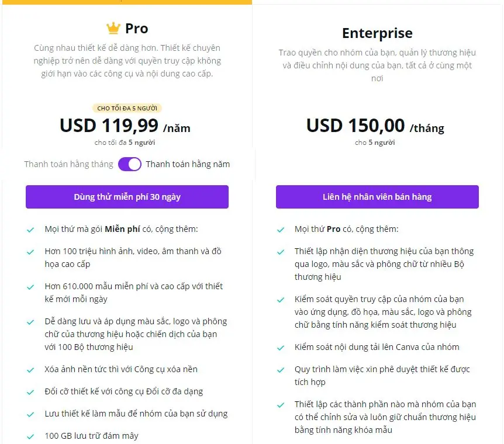The height and width of the screenshot is (444, 504).
Task: Click the 'Liên hệ nhân viên bán hàng' button
Action: point(377,197)
